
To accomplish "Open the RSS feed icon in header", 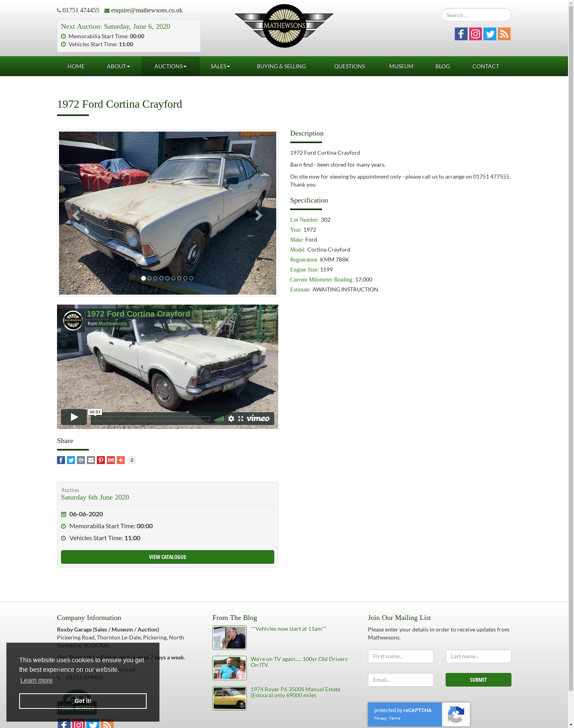I will pyautogui.click(x=504, y=34).
